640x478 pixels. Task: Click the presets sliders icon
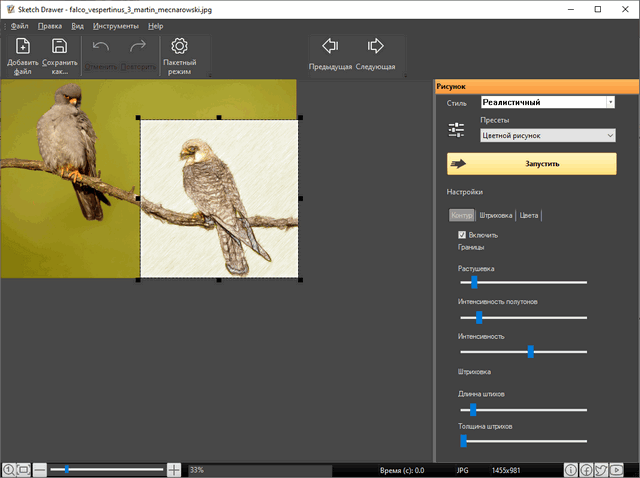[457, 130]
